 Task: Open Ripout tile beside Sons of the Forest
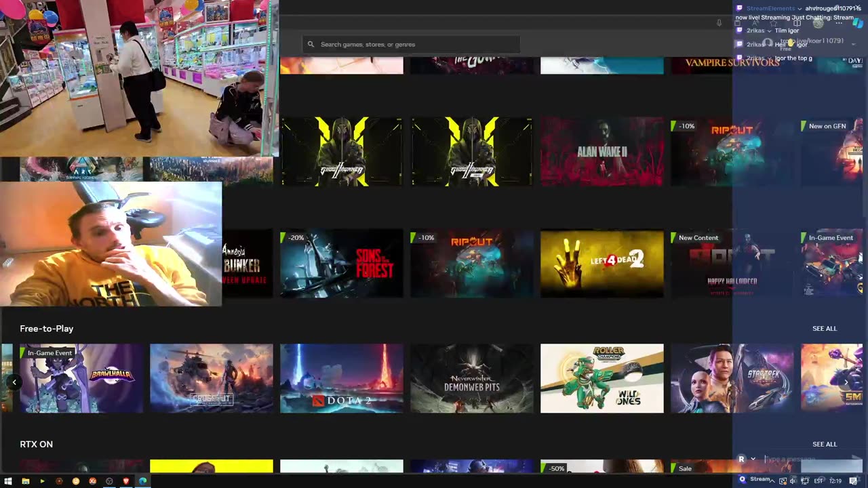pyautogui.click(x=472, y=264)
